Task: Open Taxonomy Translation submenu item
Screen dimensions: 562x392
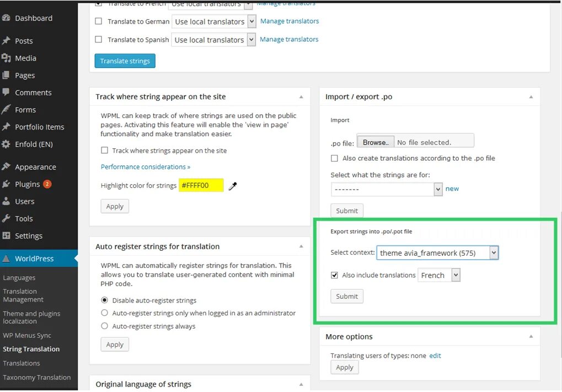Action: coord(36,378)
